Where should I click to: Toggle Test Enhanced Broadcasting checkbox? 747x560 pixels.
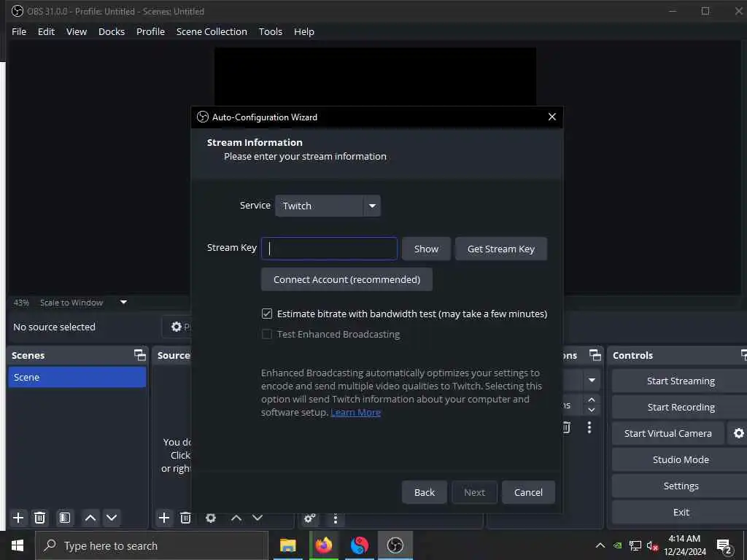(267, 334)
